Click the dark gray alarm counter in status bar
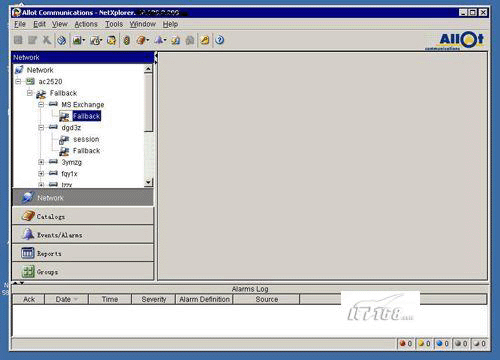This screenshot has height=360, width=500. 461,344
